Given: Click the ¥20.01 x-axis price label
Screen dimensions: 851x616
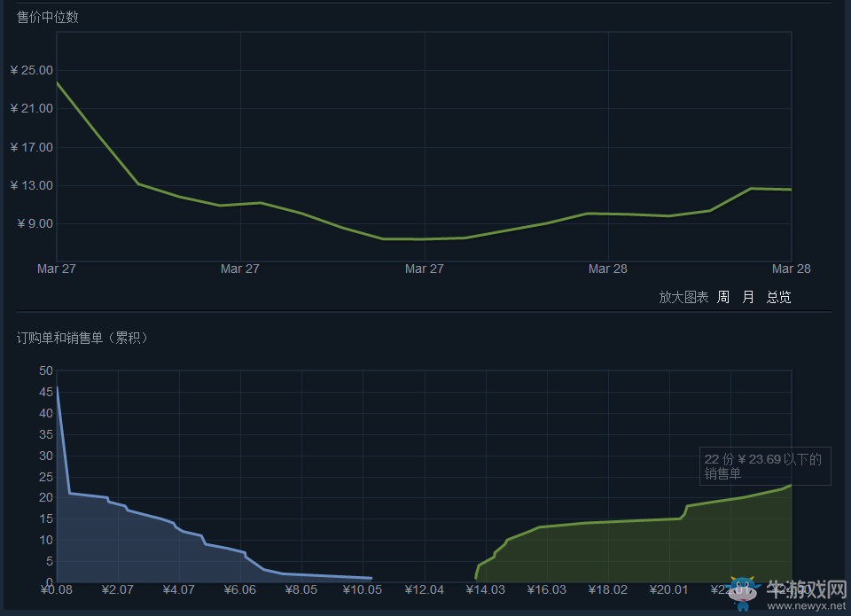Looking at the screenshot, I should [668, 590].
